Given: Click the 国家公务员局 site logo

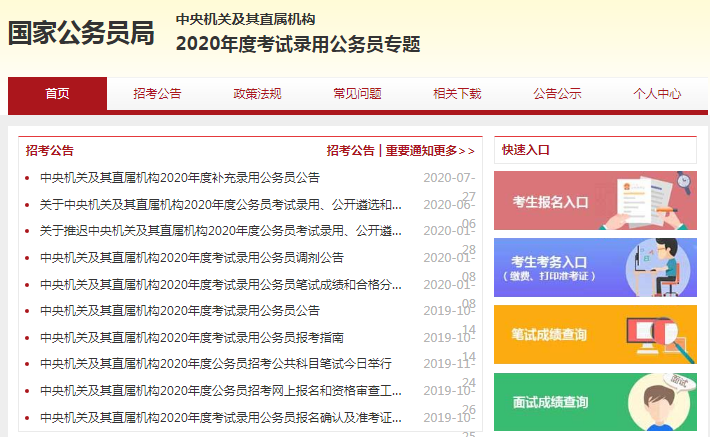Looking at the screenshot, I should click(82, 33).
